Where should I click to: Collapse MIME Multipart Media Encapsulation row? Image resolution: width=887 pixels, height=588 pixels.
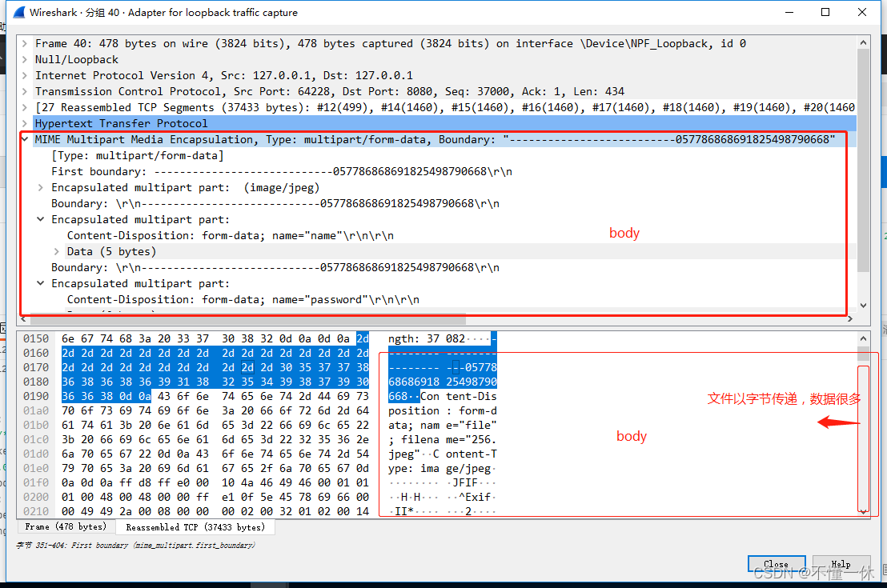click(24, 139)
